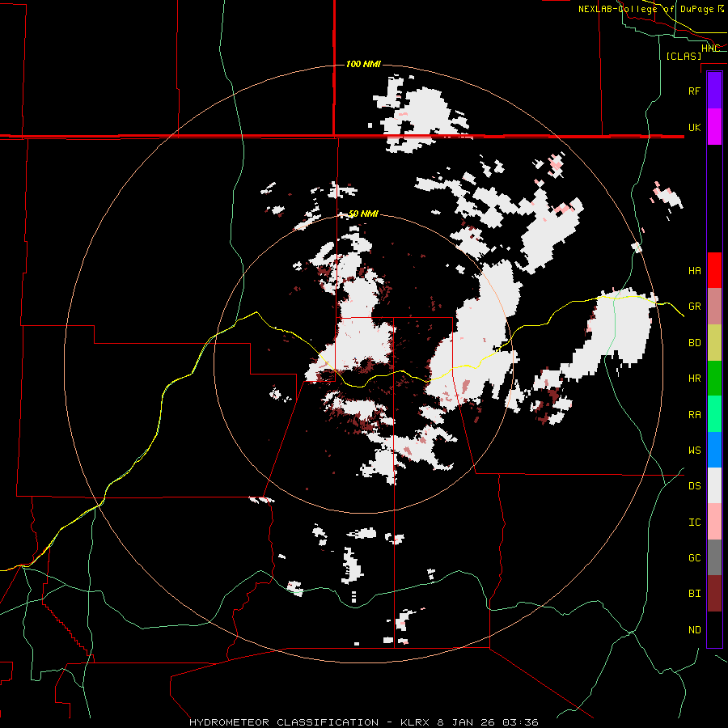Select the GR dusty-pink legend swatch

tap(714, 307)
